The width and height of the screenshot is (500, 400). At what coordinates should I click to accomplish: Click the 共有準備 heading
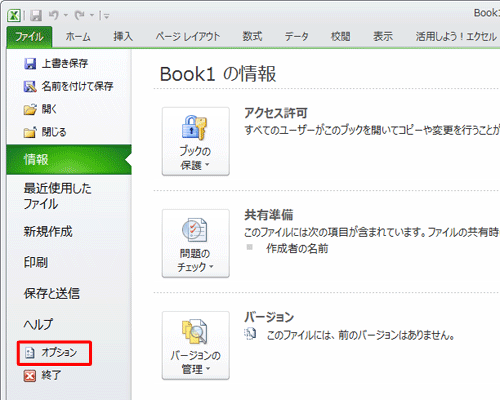[x=269, y=215]
